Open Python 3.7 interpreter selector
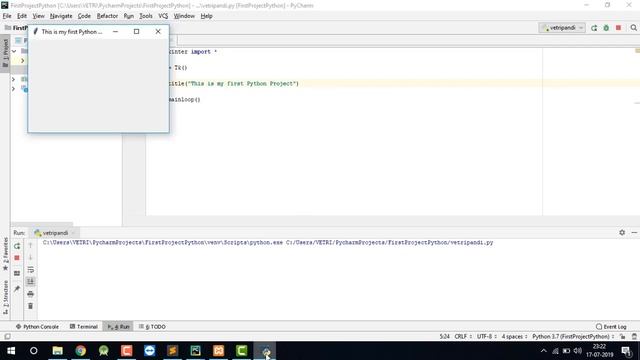Image resolution: width=640 pixels, height=360 pixels. (573, 336)
